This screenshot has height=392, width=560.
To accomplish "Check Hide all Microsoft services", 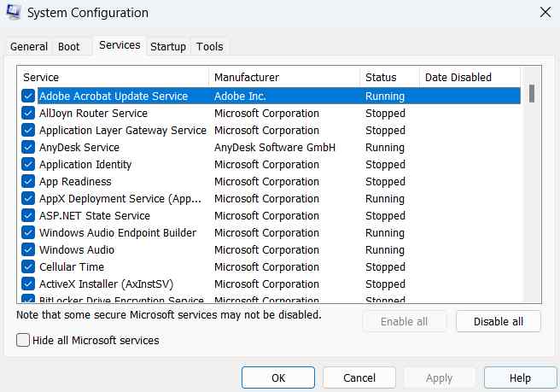I will pos(23,340).
